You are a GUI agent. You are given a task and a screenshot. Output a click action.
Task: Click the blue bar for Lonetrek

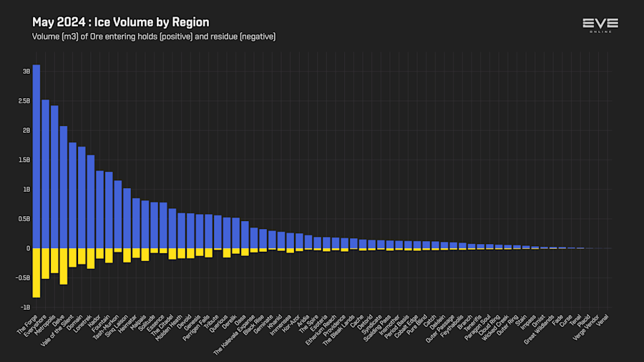[91, 202]
